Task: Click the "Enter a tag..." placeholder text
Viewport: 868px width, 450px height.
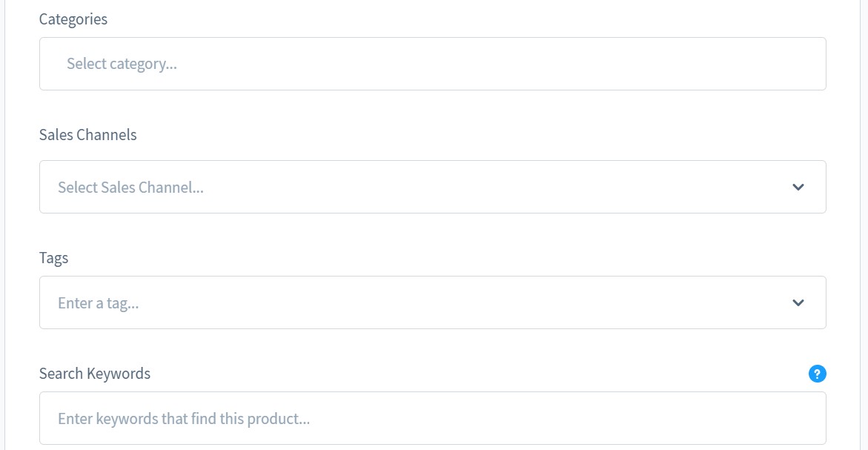Action: click(99, 303)
